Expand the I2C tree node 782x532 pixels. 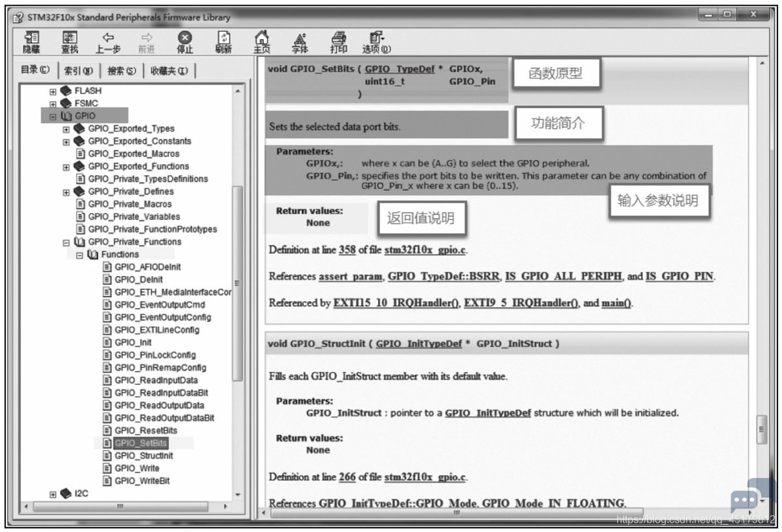tap(53, 494)
